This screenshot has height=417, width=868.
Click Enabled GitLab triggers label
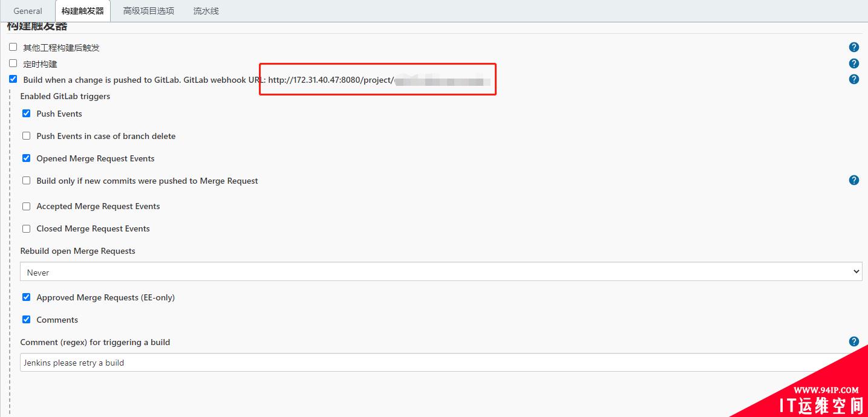point(65,96)
